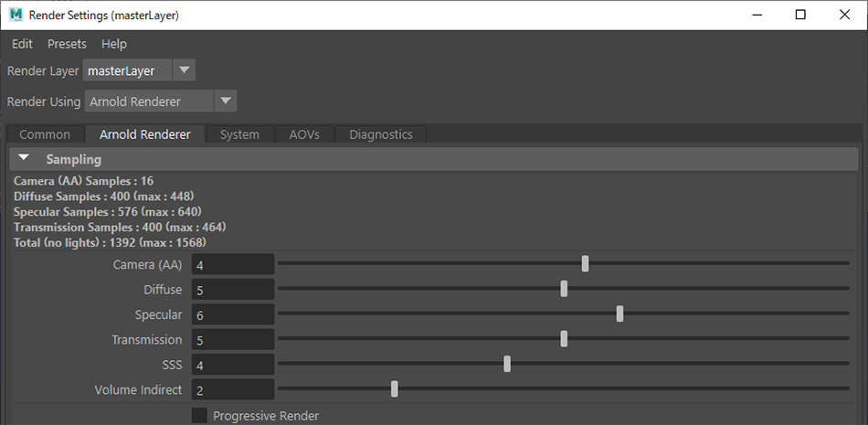Click the Volume Indirect value field

pyautogui.click(x=233, y=389)
